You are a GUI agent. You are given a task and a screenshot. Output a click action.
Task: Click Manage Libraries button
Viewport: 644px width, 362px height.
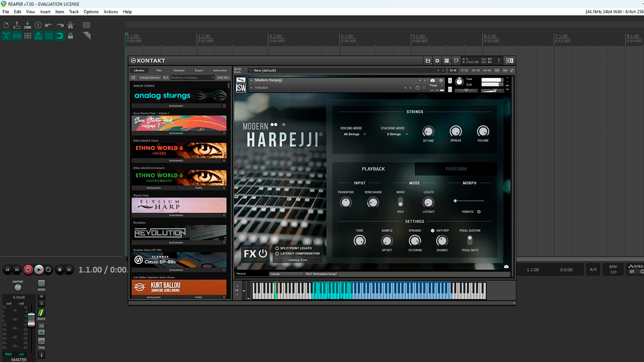coord(149,78)
